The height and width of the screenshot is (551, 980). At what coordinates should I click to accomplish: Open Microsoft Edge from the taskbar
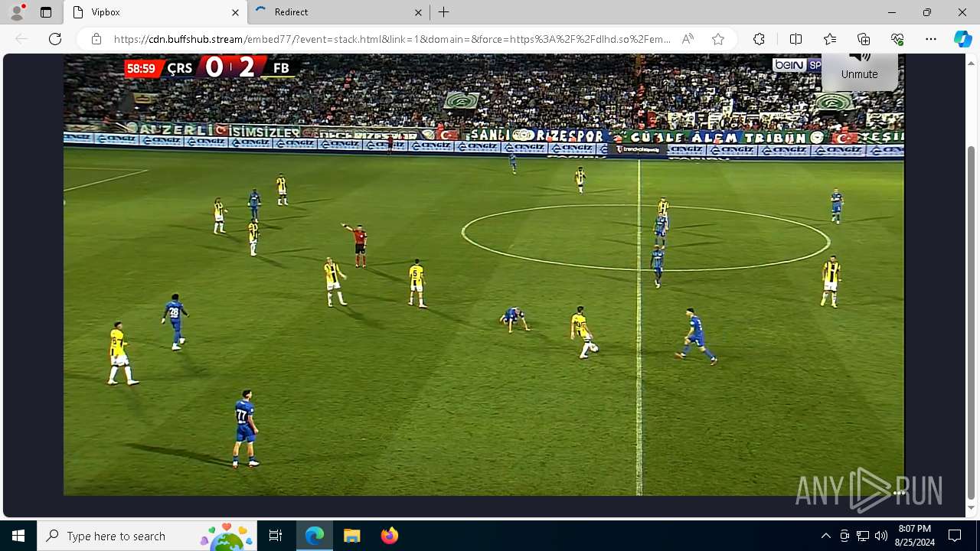coord(315,536)
